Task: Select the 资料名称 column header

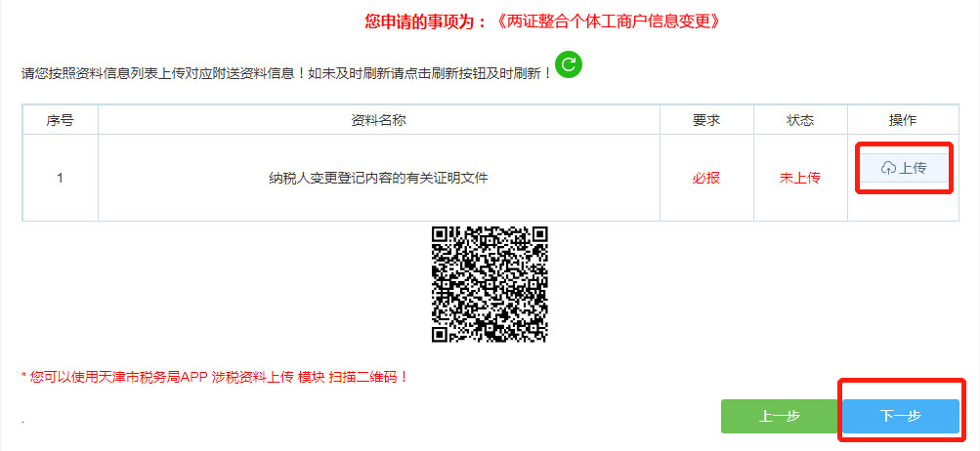Action: 379,120
